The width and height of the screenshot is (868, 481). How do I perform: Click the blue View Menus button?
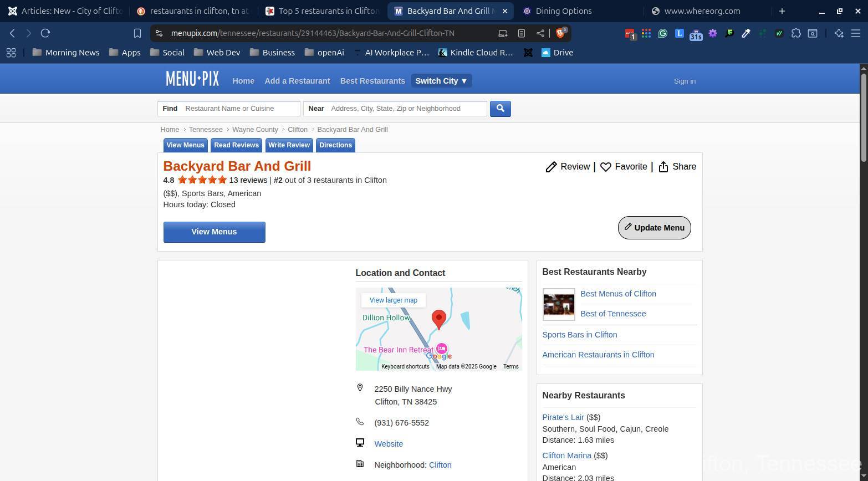pos(214,232)
